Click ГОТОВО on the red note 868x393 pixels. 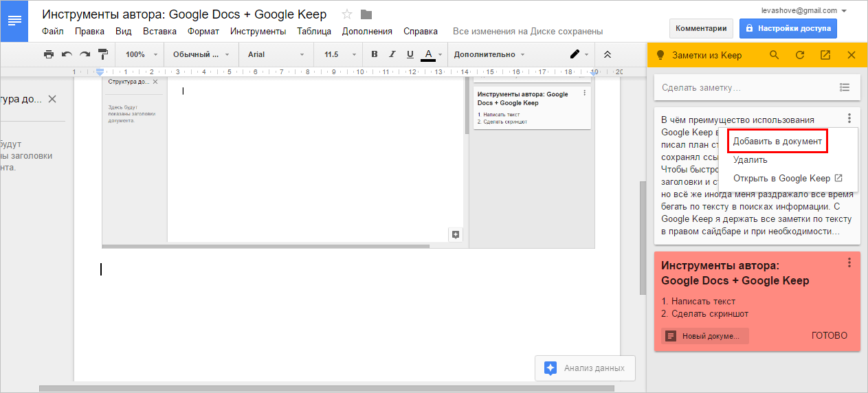pyautogui.click(x=830, y=336)
